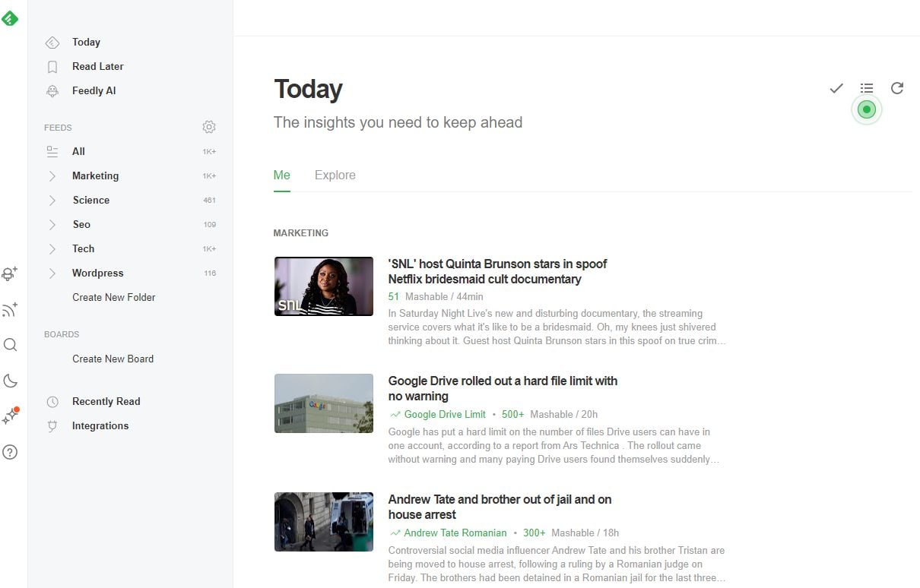This screenshot has height=588, width=920.
Task: Click the add RSS feed icon
Action: point(10,309)
